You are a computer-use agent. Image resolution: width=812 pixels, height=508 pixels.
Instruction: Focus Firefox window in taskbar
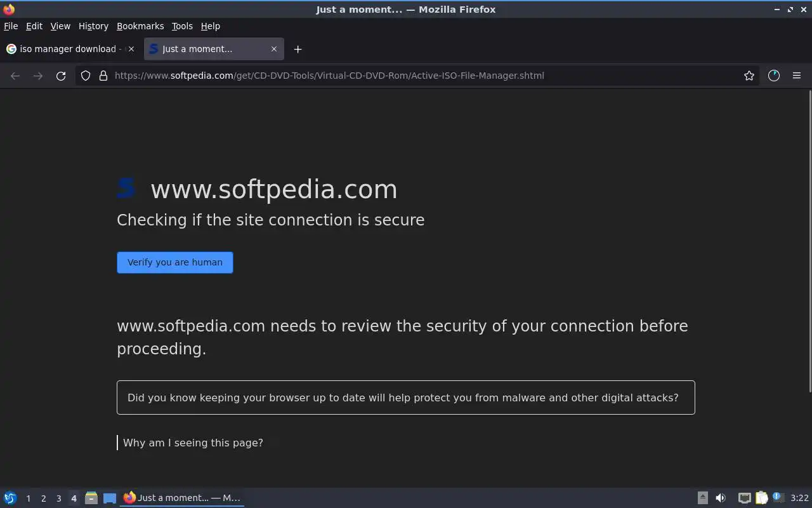[183, 498]
